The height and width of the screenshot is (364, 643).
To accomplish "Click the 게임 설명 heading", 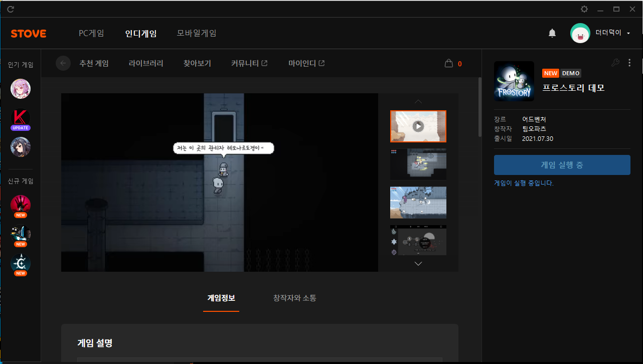I will click(x=95, y=343).
